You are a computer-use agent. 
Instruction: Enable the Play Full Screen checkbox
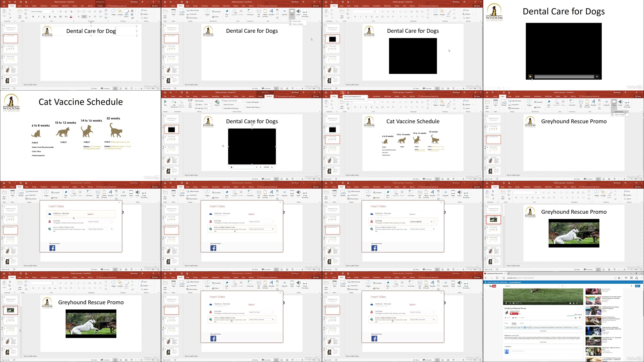tap(223, 105)
